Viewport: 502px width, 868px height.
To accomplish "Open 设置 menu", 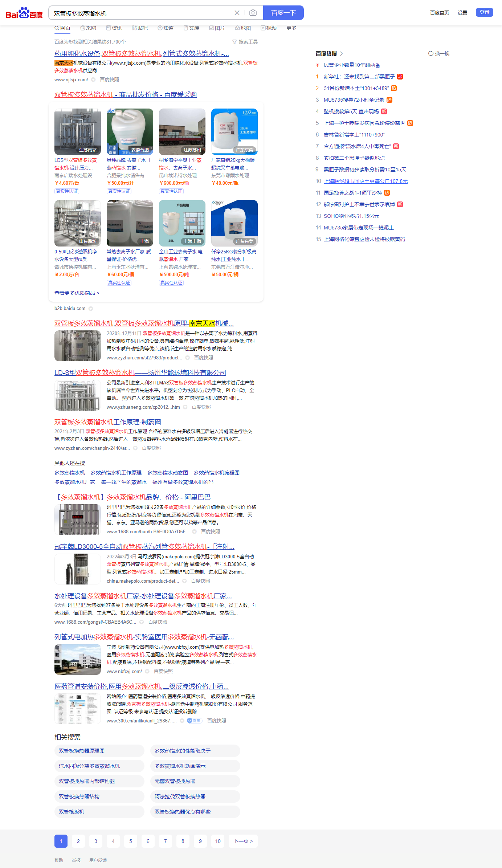I will (x=462, y=13).
